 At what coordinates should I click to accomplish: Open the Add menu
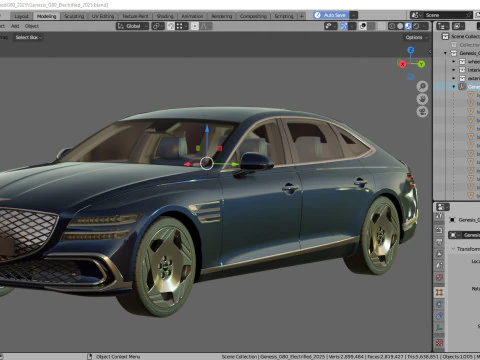(15, 26)
